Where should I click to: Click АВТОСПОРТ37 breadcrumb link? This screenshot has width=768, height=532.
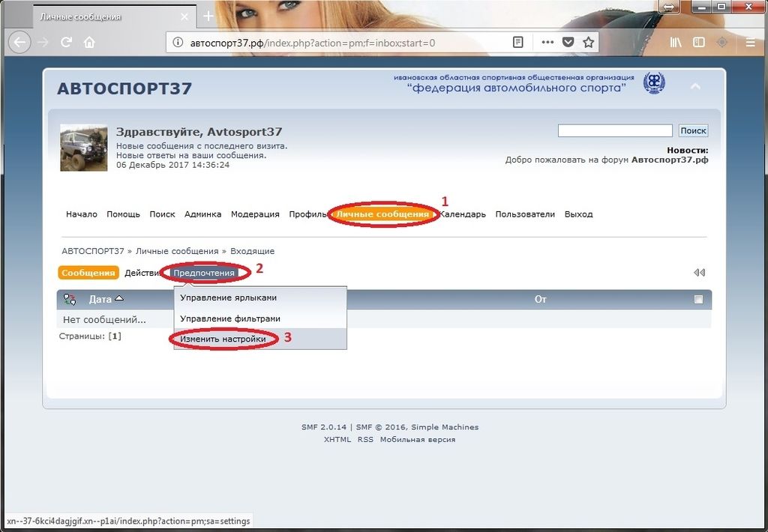(93, 251)
